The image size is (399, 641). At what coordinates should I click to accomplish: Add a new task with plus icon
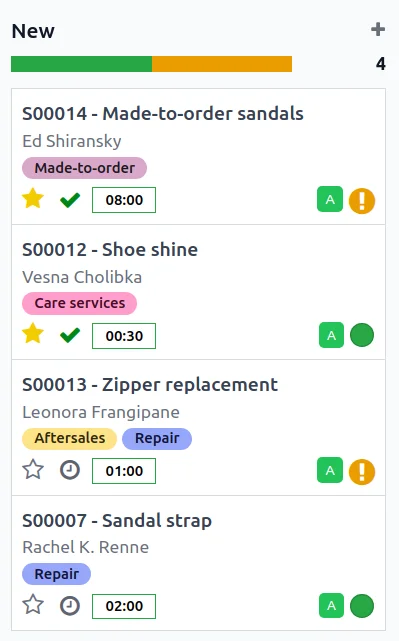pos(378,29)
